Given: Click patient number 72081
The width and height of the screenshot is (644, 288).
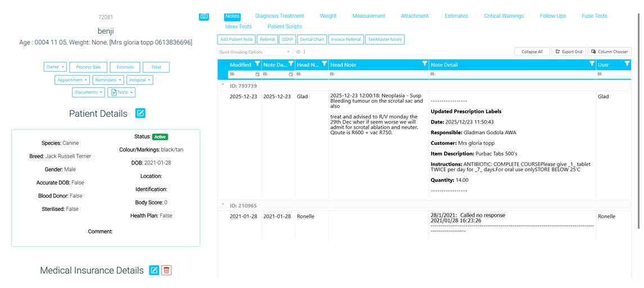Looking at the screenshot, I should coord(106,17).
